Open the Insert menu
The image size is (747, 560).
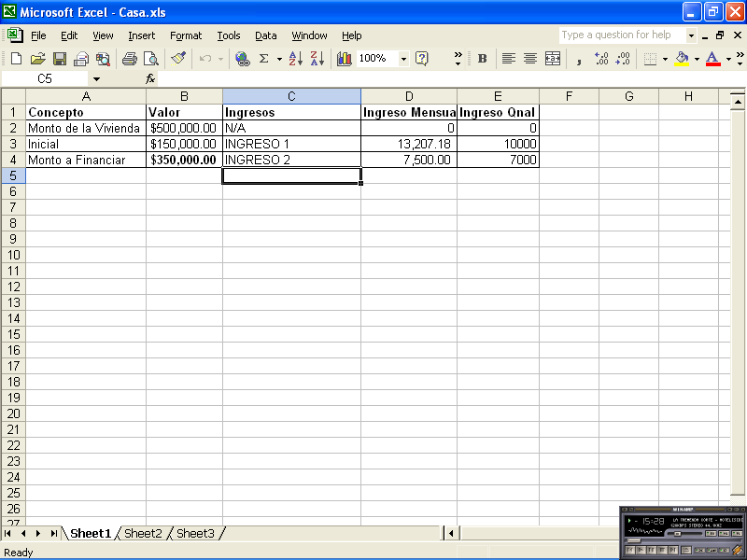(x=142, y=35)
